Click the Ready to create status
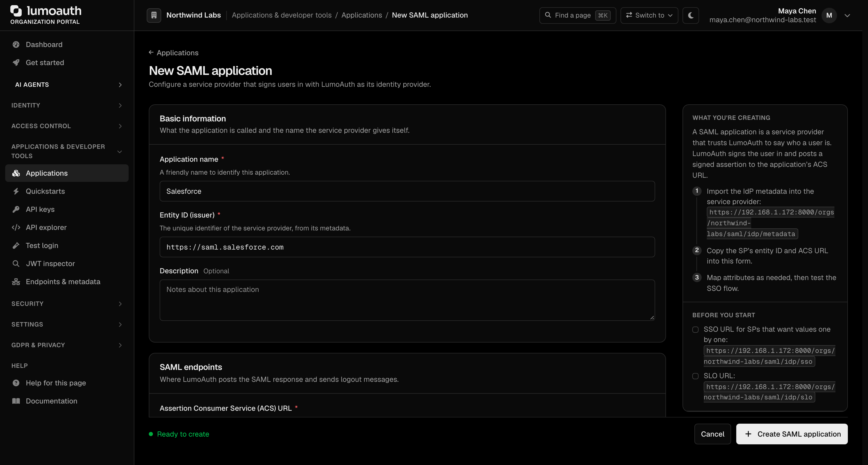Screen dimensions: 868x465 179,434
